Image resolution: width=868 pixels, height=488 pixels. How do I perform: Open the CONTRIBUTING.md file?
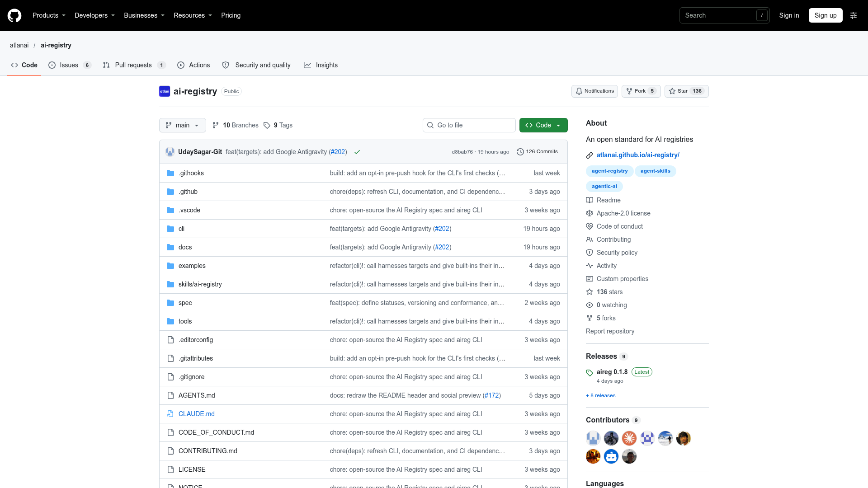coord(208,451)
